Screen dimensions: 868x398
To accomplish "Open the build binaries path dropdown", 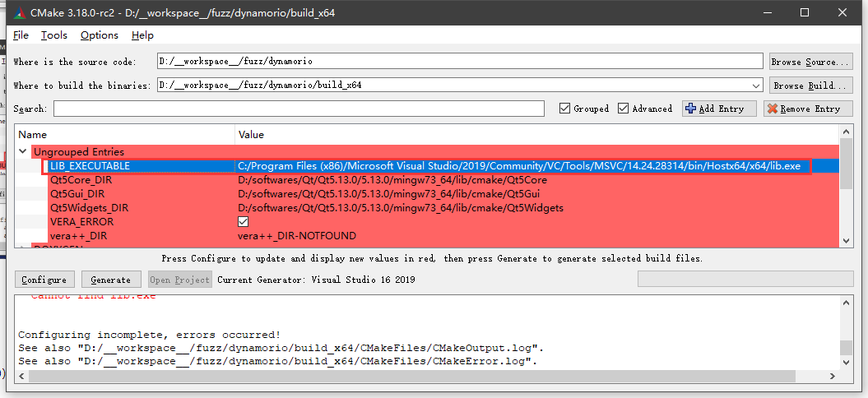I will [x=757, y=86].
